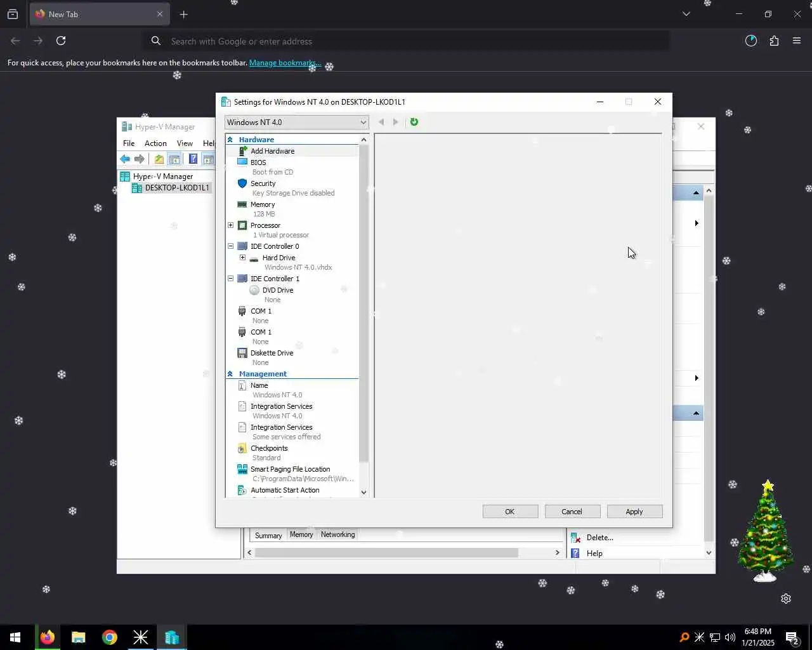The height and width of the screenshot is (650, 812).
Task: Collapse the Management section chevron
Action: click(x=230, y=374)
